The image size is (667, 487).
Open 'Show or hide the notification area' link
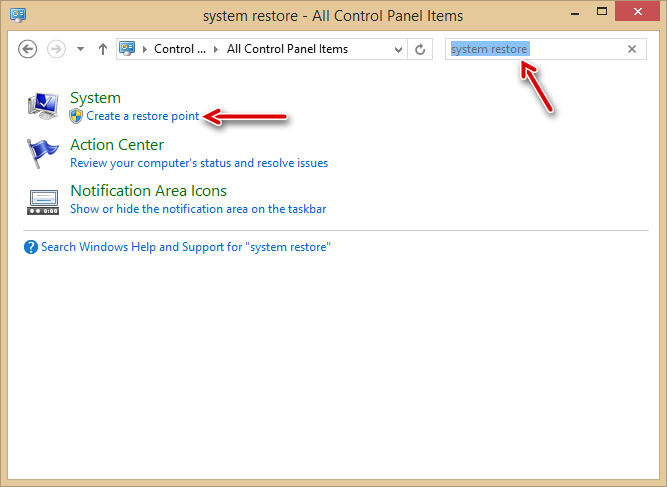[198, 209]
